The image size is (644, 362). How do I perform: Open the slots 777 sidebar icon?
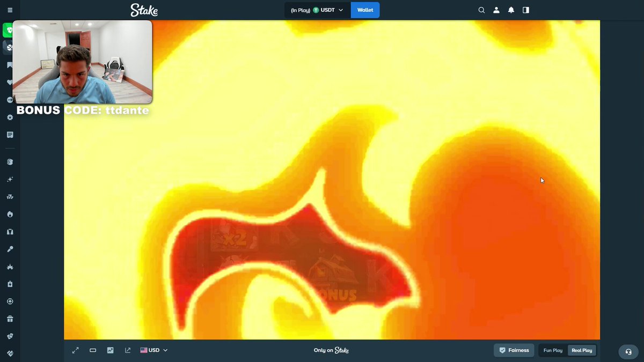[10, 197]
